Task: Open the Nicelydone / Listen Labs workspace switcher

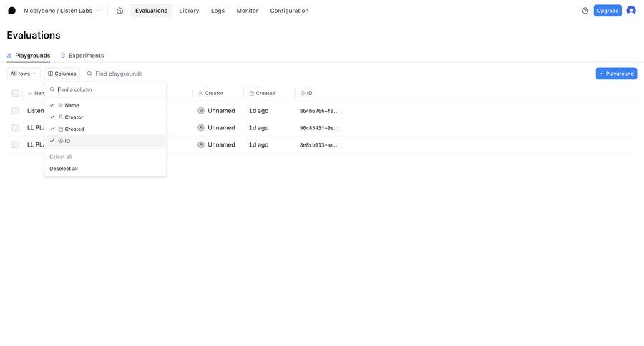Action: point(62,11)
